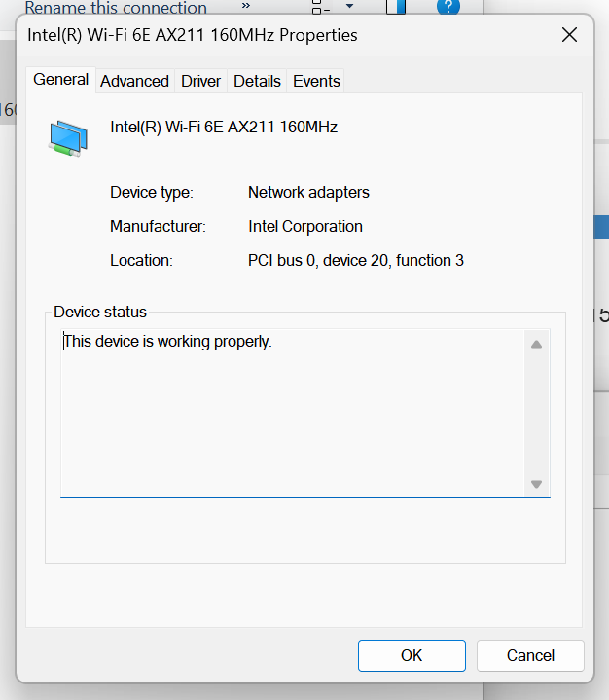Click the network adapter device icon
Screen dimensions: 609x700
[68, 138]
